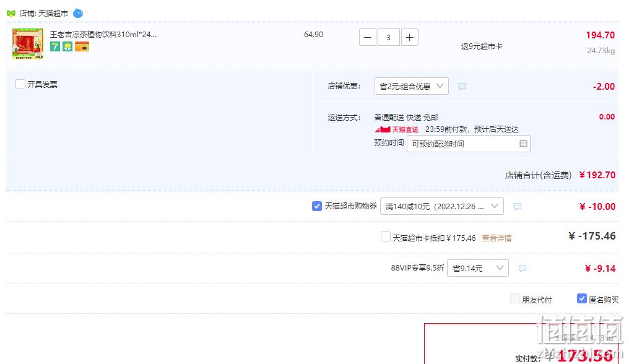Expand the 满140减10元 coupon dropdown

coord(441,206)
